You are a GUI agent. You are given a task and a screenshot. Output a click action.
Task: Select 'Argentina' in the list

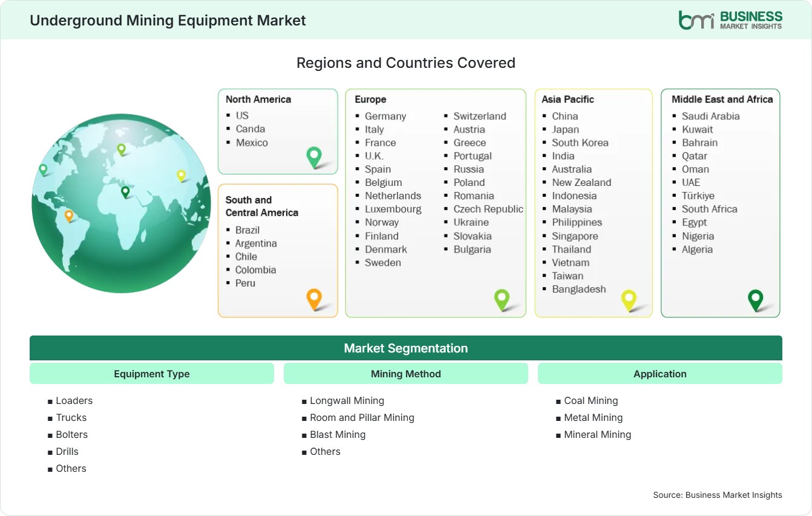tap(256, 243)
